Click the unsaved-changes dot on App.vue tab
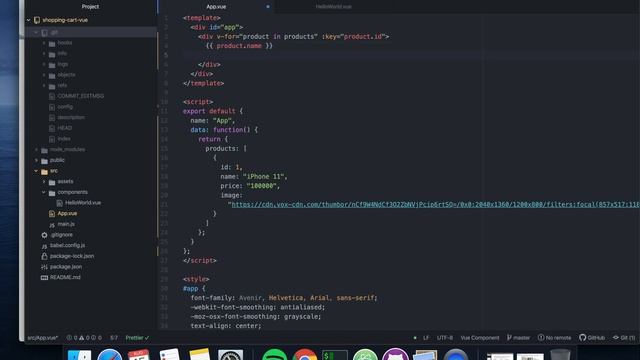This screenshot has height=360, width=640. [x=268, y=7]
